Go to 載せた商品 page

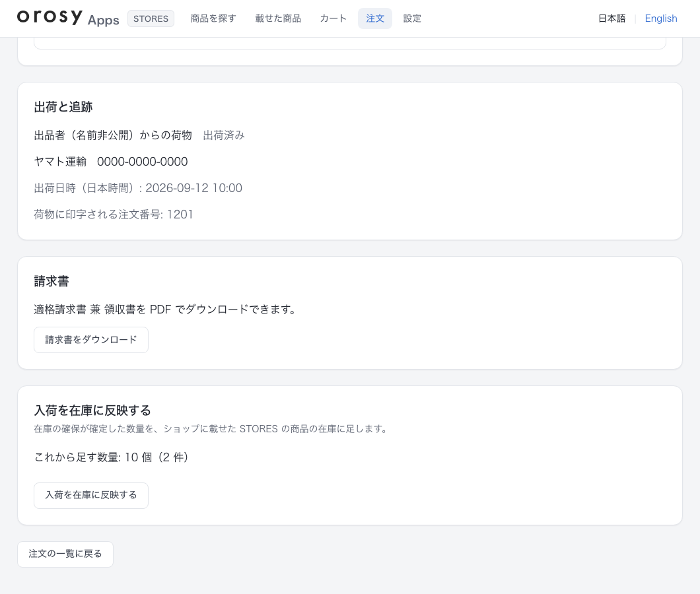click(278, 18)
